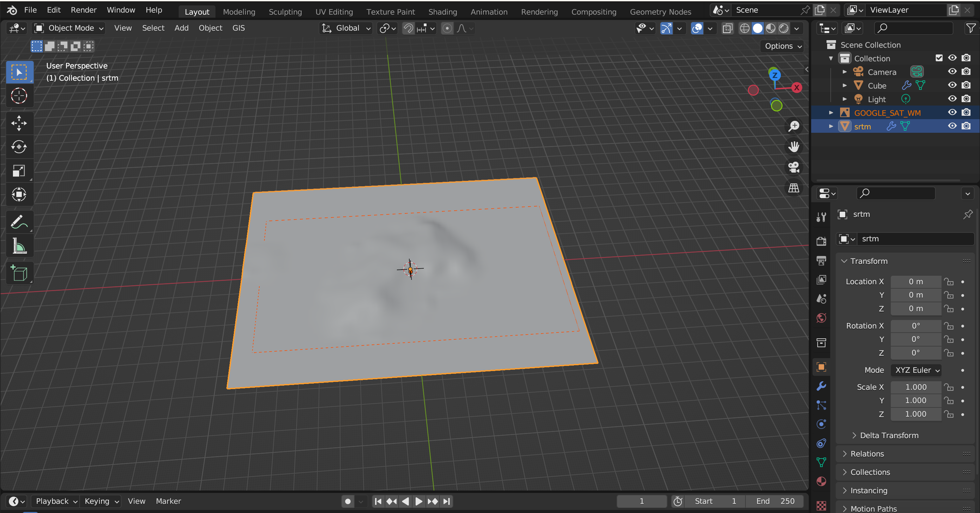Switch to the Geometry Nodes workspace tab

660,12
